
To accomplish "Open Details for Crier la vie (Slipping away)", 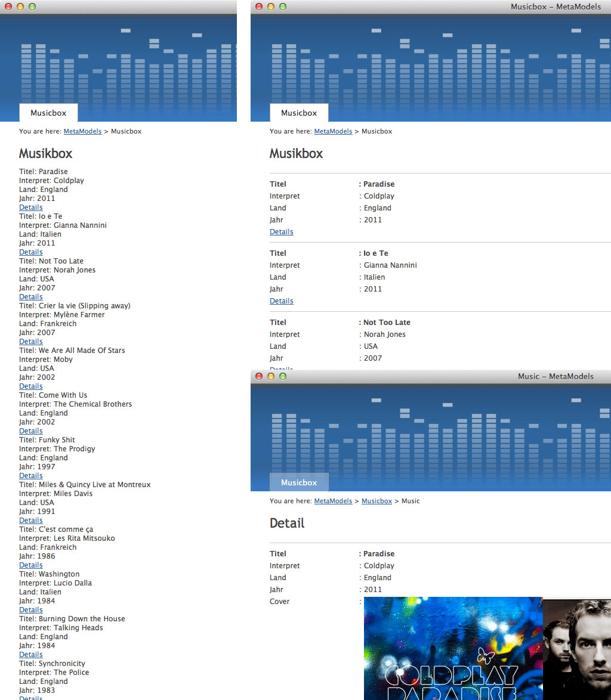I will tap(31, 342).
